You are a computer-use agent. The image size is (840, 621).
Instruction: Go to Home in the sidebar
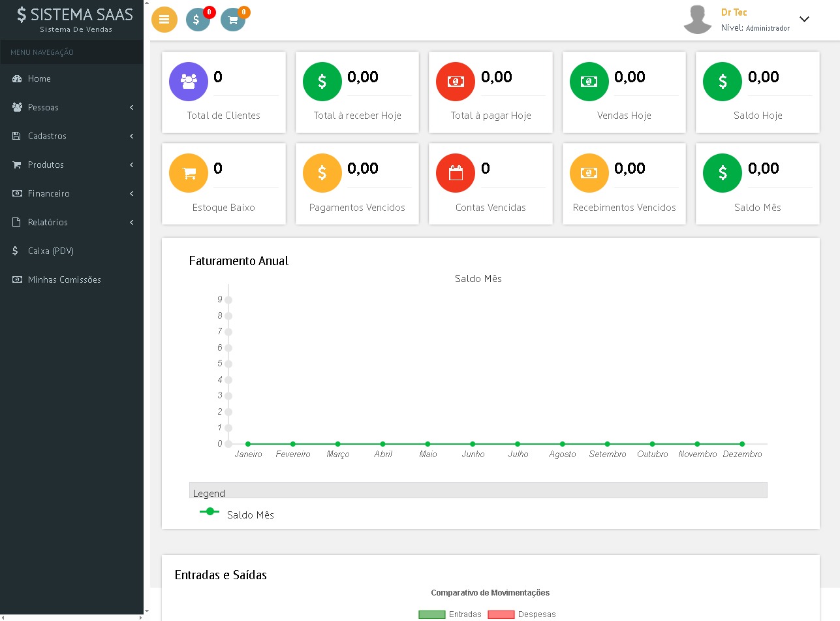click(39, 78)
